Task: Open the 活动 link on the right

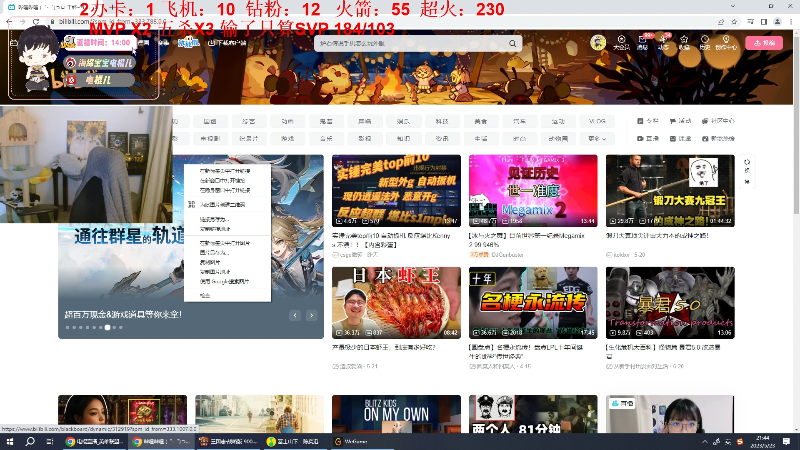Action: coord(680,121)
